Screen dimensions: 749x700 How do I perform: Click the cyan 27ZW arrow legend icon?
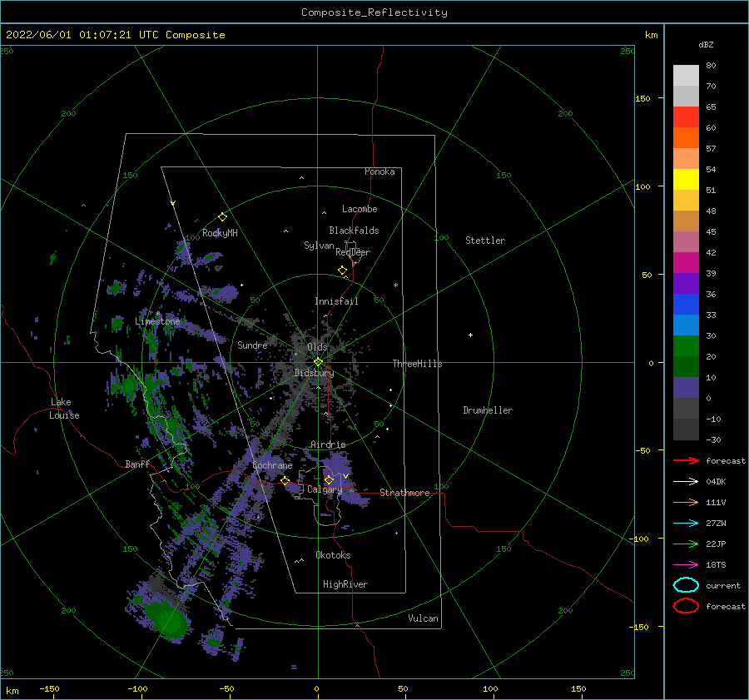click(x=686, y=523)
